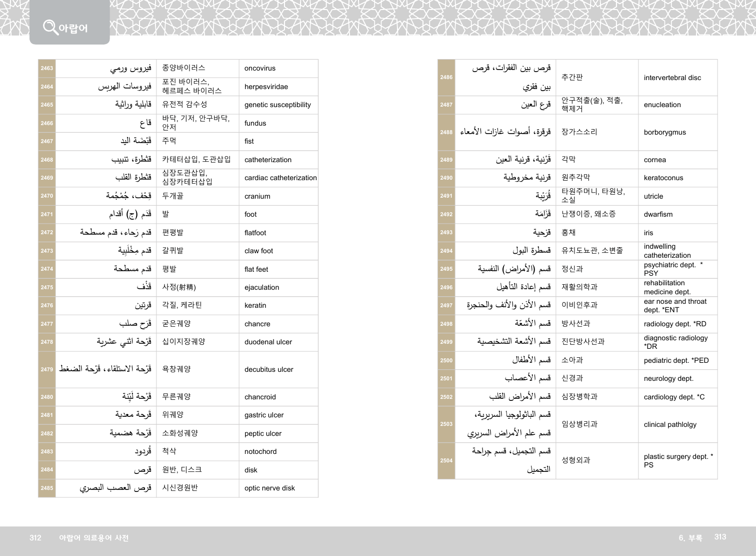Click the 'keratoconus' entry
The image size is (756, 556).
663,178
